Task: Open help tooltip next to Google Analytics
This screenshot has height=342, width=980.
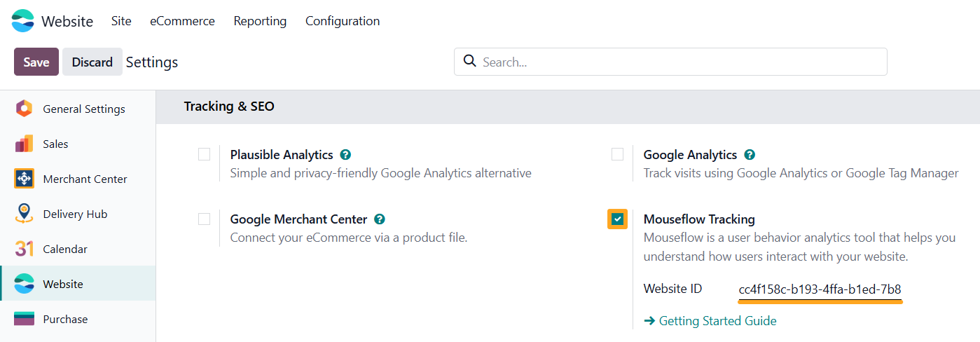Action: click(x=750, y=155)
